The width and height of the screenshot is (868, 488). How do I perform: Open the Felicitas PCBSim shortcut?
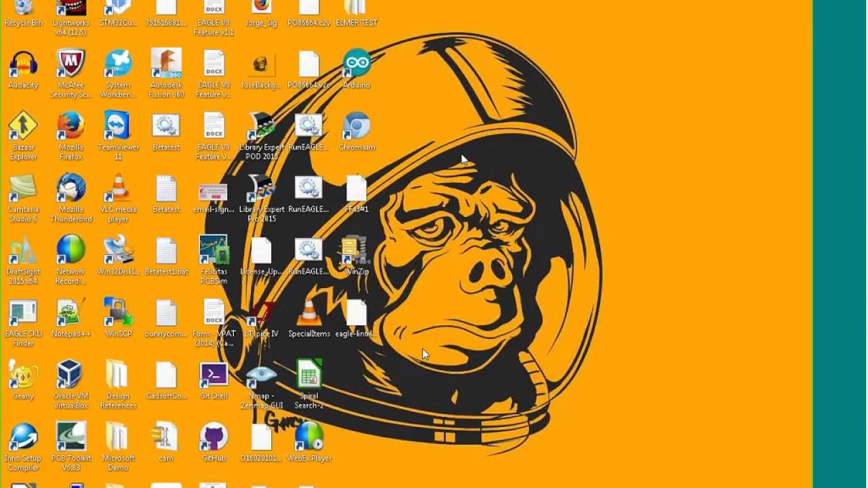pos(214,251)
